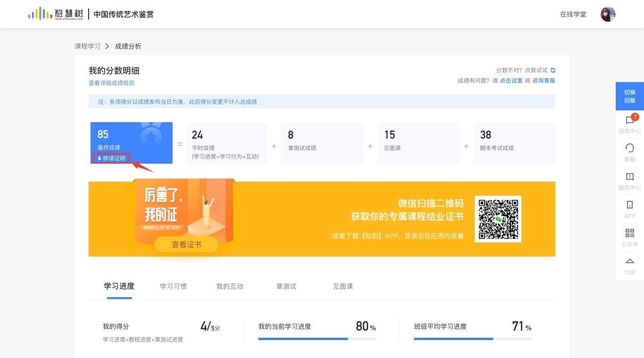This screenshot has width=644, height=358.
Task: Switch to old version using 切换旧版
Action: pos(629,96)
